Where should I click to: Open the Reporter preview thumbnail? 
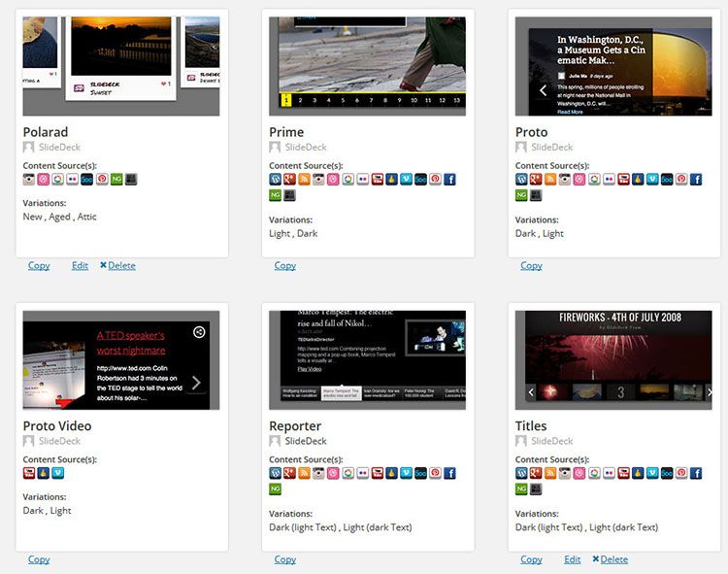click(367, 360)
